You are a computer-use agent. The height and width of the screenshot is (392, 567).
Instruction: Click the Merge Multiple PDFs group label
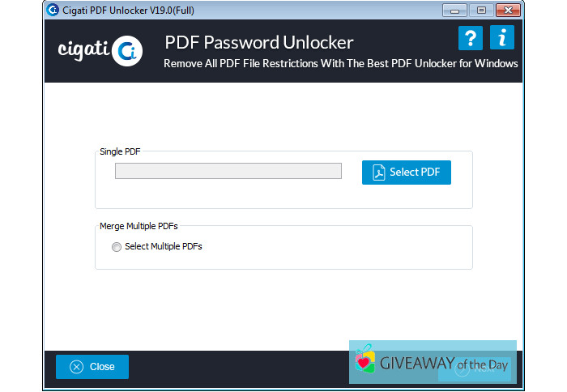[x=139, y=227]
